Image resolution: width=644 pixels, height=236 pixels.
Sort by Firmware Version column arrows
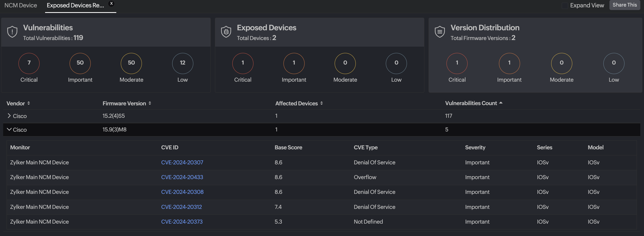pos(150,103)
